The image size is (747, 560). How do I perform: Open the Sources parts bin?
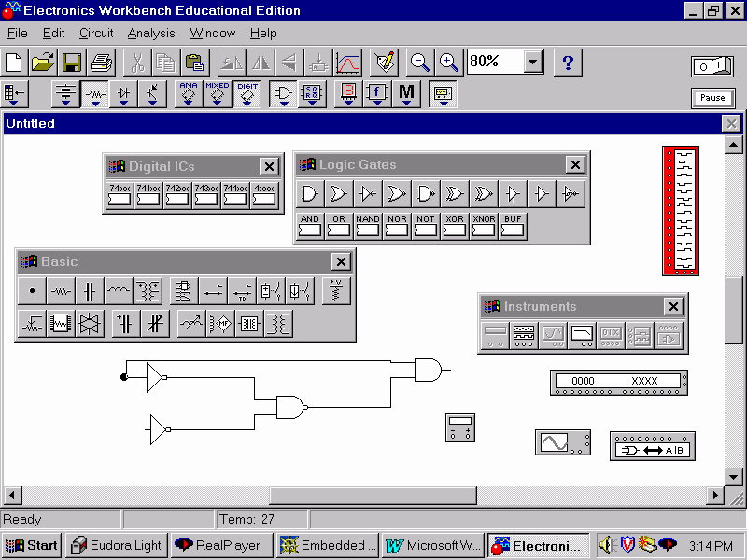tap(65, 93)
